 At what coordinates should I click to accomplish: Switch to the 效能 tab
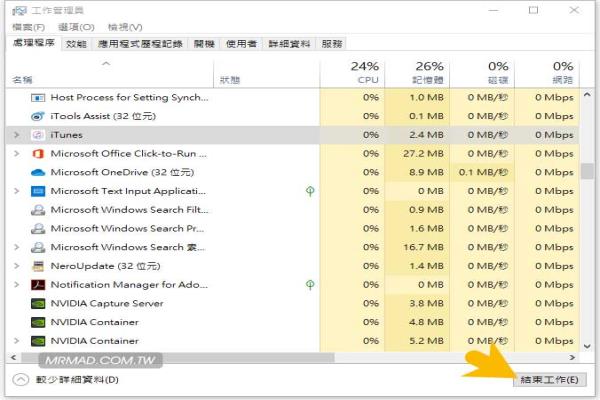pyautogui.click(x=76, y=44)
